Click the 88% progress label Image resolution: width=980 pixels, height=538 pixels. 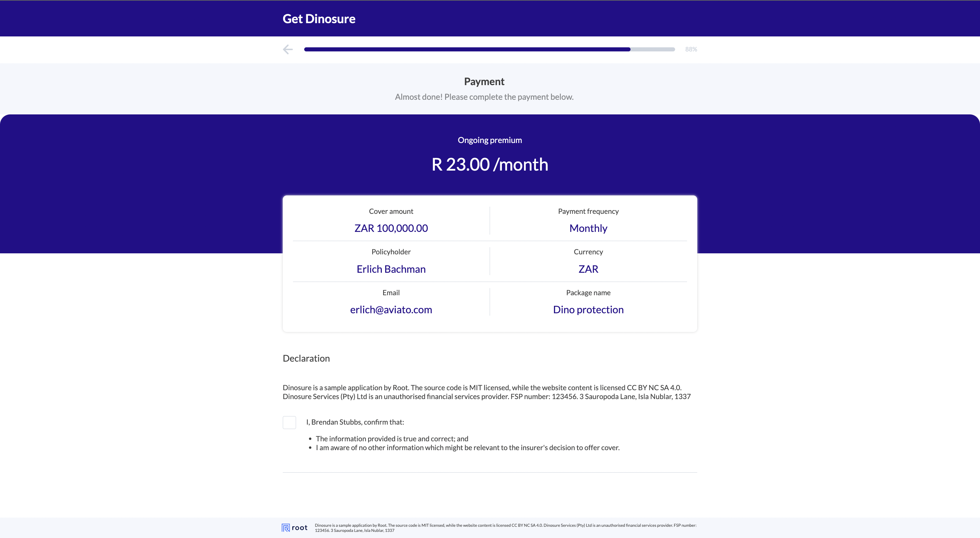click(x=691, y=49)
